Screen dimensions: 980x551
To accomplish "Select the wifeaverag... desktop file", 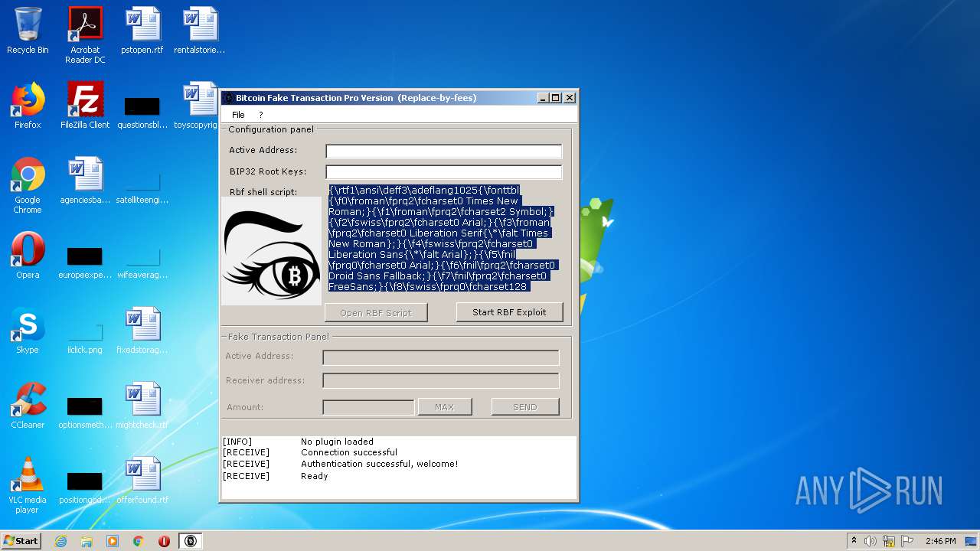I will tap(142, 262).
